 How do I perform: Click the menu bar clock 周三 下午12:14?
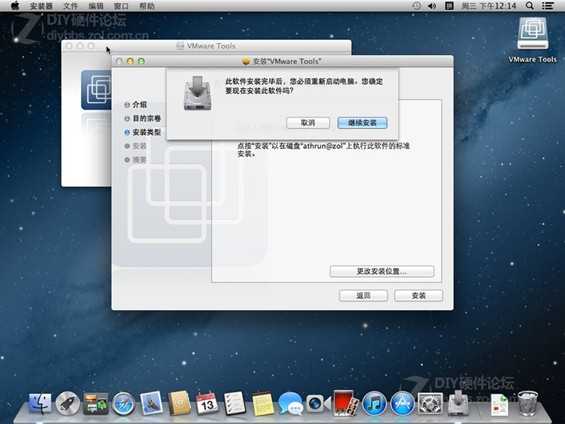point(489,6)
